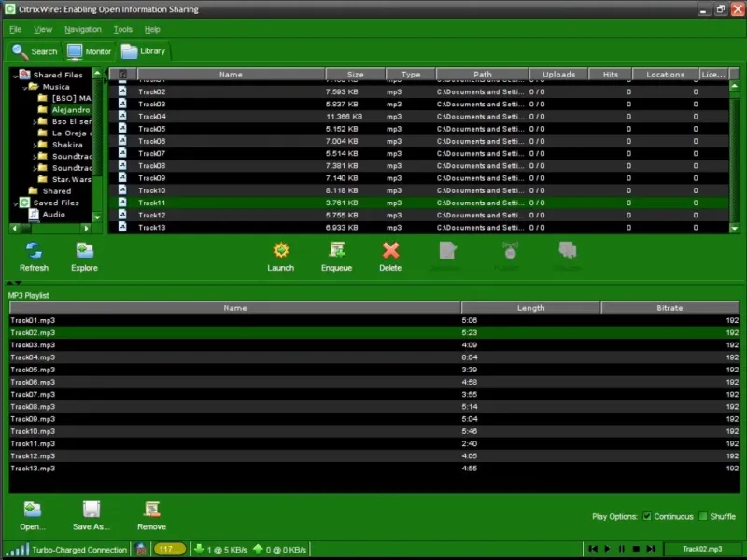Launch the selected file with Launch icon
Image resolution: width=747 pixels, height=560 pixels.
(x=281, y=250)
